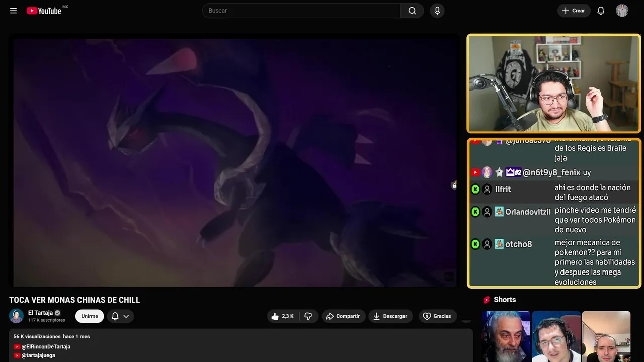
Task: Open the El Tartaja channel name link
Action: click(40, 313)
